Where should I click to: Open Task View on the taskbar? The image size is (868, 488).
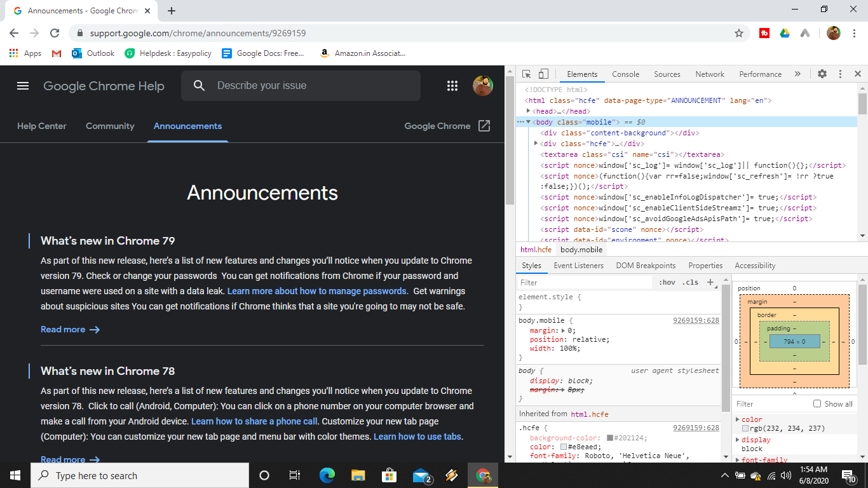tap(294, 475)
